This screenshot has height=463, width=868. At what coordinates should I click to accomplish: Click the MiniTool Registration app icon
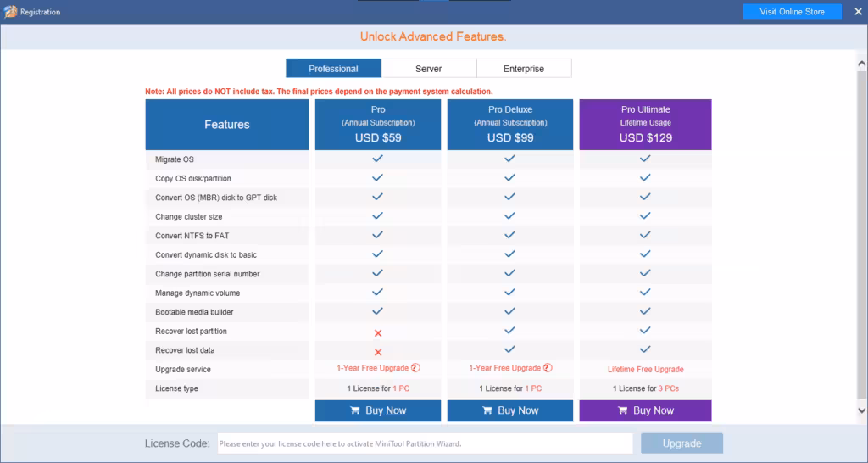10,12
